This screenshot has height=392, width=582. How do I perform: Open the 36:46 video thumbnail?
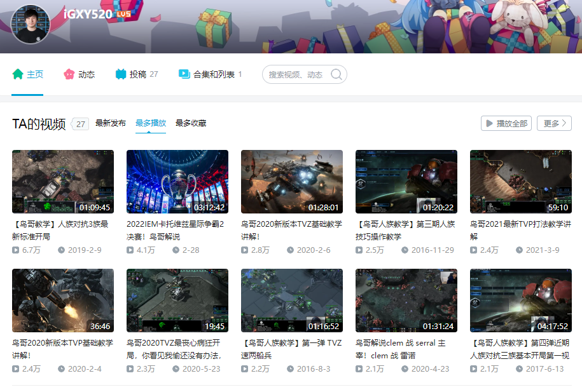coord(63,301)
